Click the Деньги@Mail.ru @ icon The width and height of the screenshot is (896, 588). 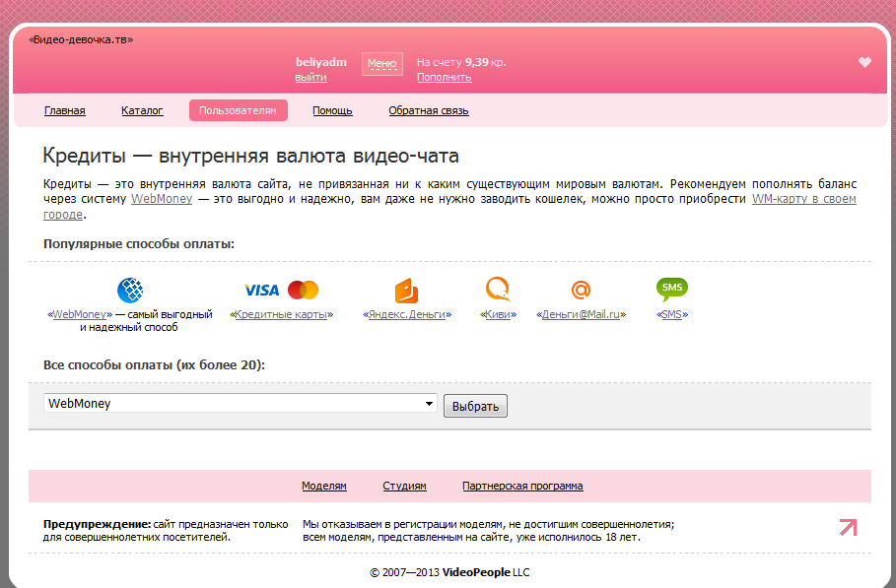pos(581,290)
